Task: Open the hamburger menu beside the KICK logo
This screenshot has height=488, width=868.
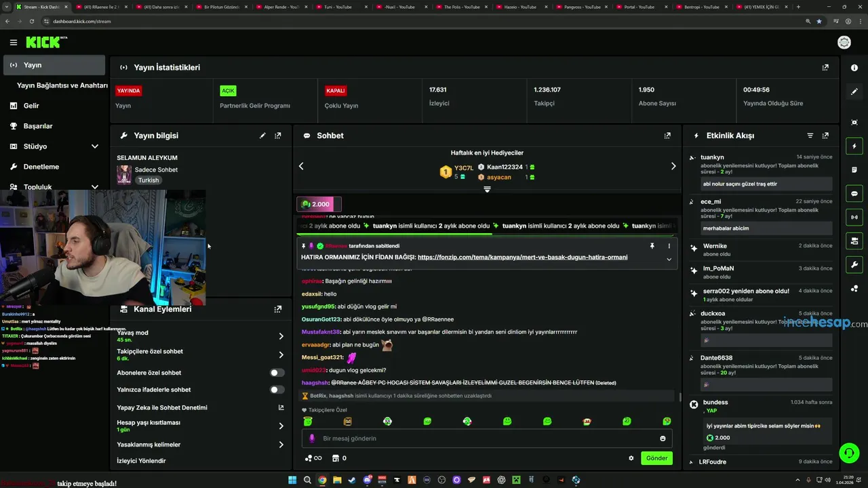Action: pos(13,42)
